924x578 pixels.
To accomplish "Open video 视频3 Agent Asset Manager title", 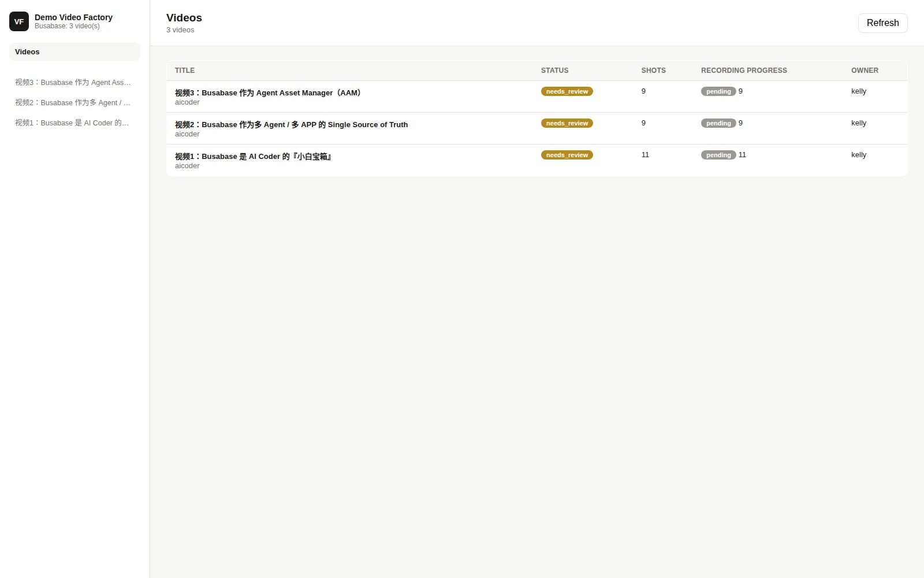I will click(x=269, y=92).
